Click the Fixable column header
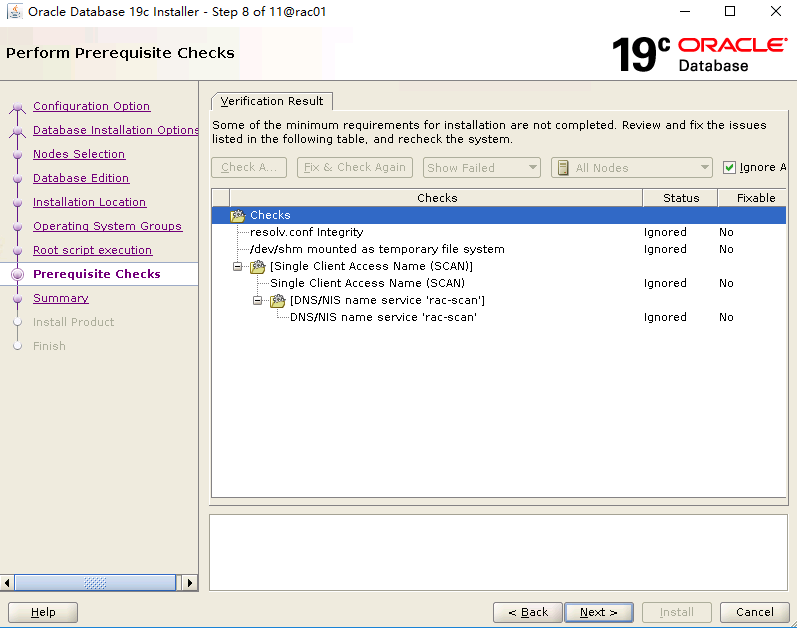This screenshot has width=797, height=628. [753, 198]
